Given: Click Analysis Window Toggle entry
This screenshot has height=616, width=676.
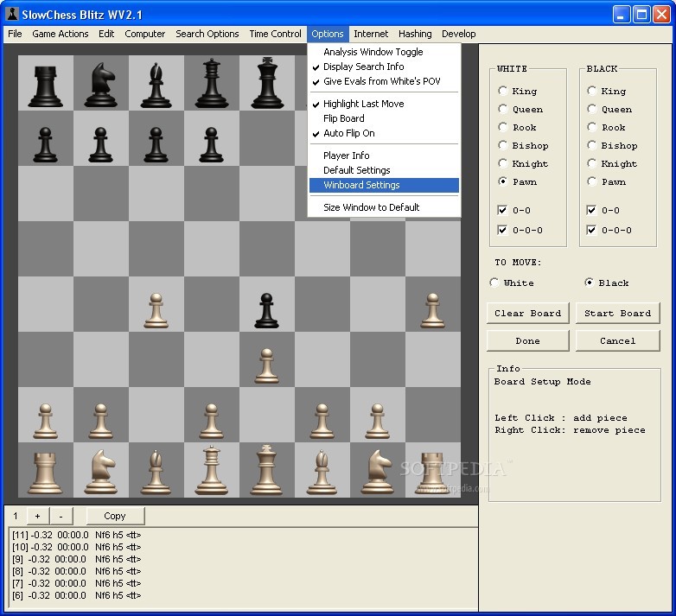Looking at the screenshot, I should click(x=384, y=52).
